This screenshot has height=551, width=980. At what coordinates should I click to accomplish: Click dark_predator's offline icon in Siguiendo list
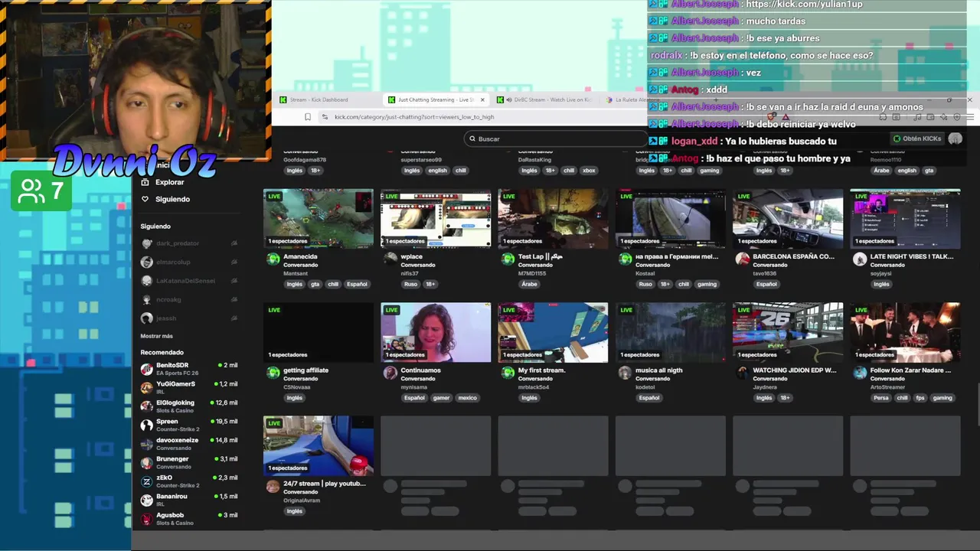pos(234,243)
